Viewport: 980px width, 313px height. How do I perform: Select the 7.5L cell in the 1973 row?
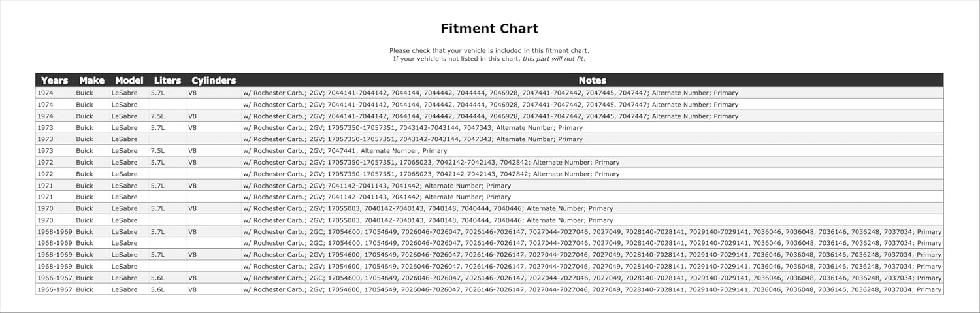(158, 151)
